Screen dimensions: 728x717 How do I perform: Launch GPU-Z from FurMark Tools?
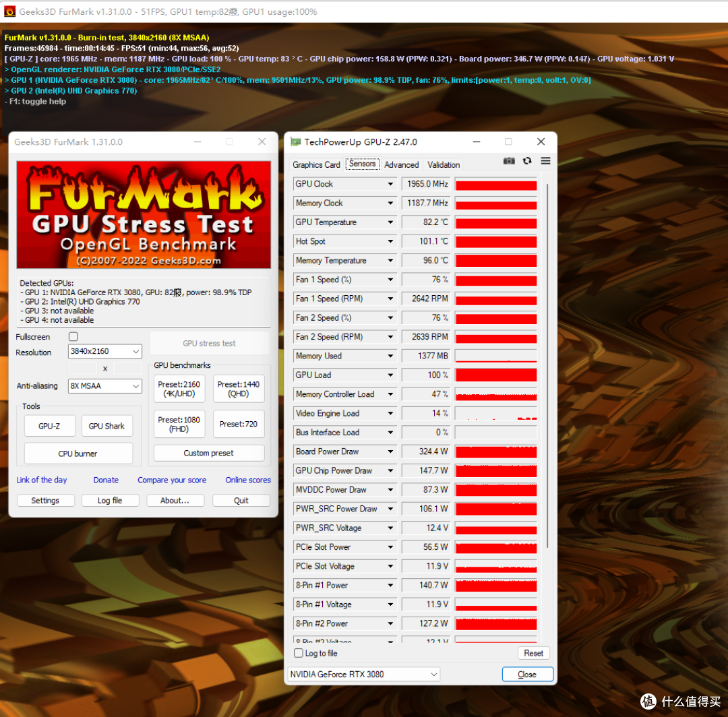(49, 426)
